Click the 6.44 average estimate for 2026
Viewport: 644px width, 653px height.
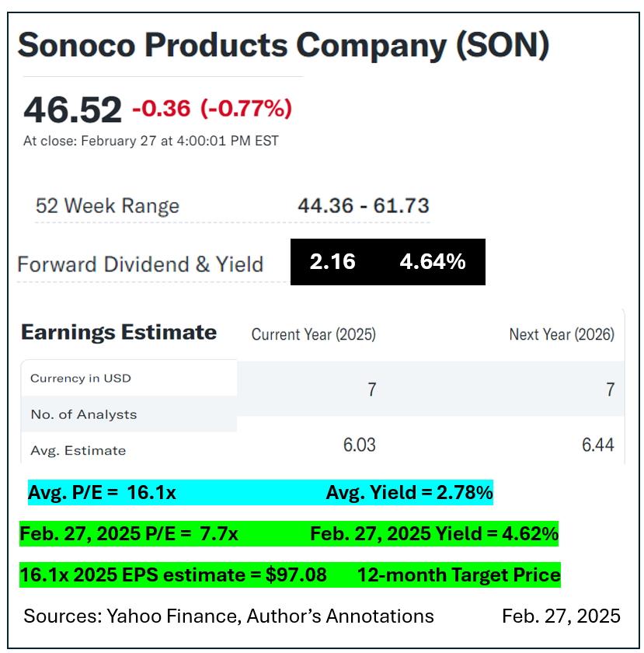click(597, 445)
